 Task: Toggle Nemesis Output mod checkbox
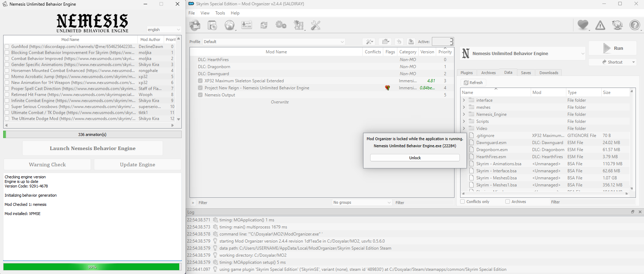[200, 95]
